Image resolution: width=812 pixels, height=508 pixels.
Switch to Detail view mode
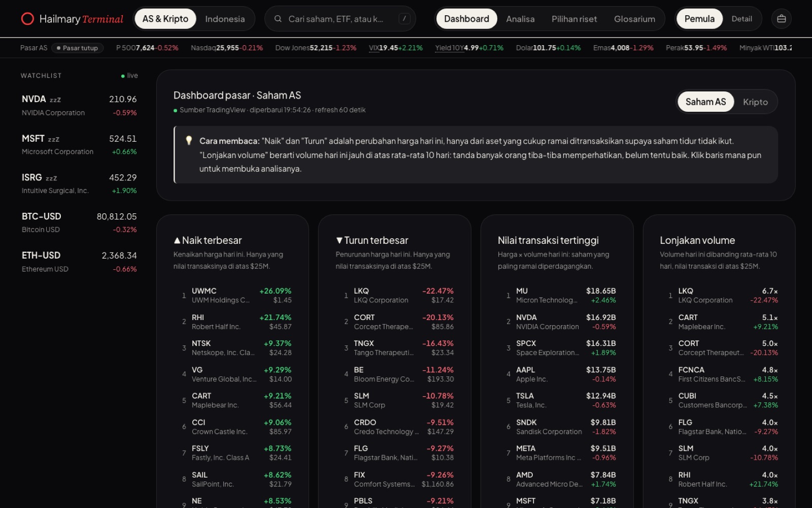(x=741, y=19)
